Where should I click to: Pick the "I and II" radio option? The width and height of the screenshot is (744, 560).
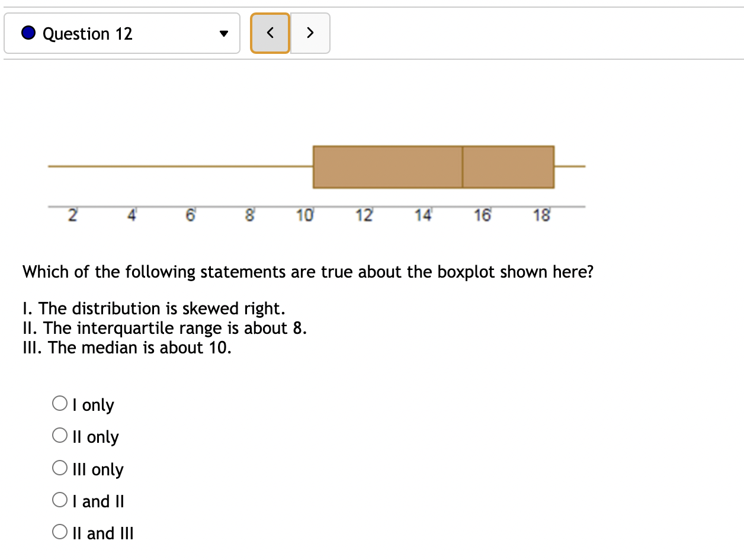coord(59,501)
